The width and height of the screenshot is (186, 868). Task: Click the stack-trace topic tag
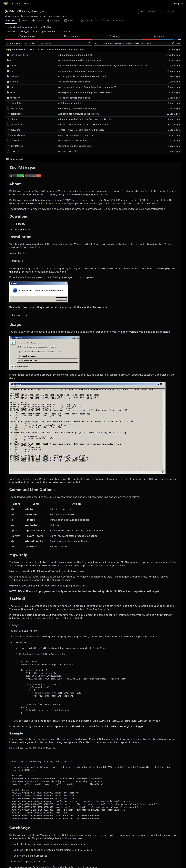(64, 31)
